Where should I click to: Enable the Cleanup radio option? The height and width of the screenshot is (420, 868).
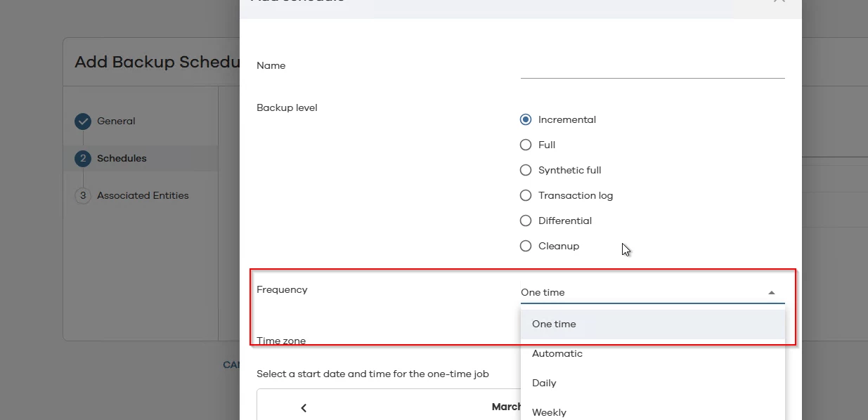tap(526, 247)
